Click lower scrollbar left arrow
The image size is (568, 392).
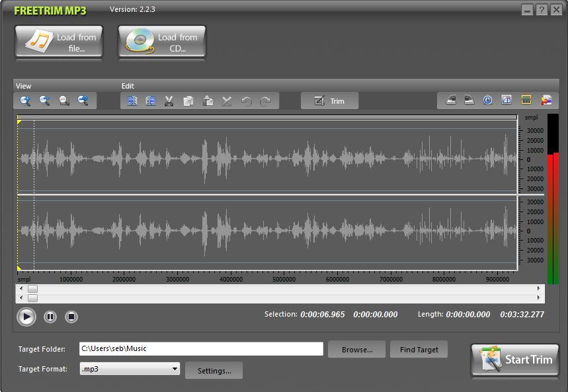click(x=21, y=298)
